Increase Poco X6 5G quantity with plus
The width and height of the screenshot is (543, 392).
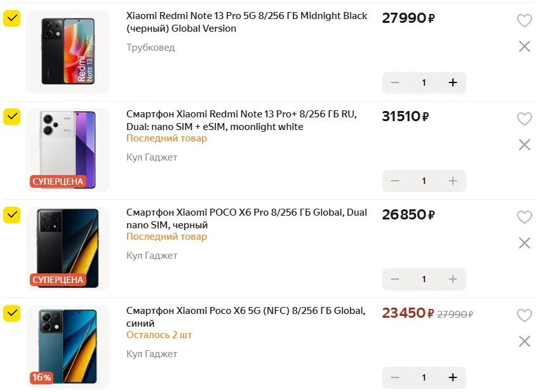coord(453,377)
